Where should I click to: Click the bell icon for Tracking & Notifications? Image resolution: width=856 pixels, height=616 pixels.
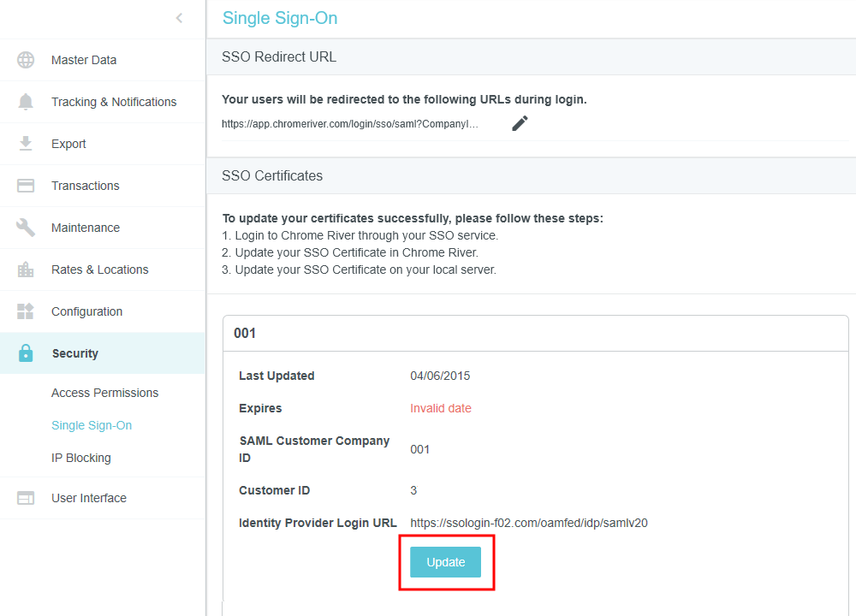[26, 102]
